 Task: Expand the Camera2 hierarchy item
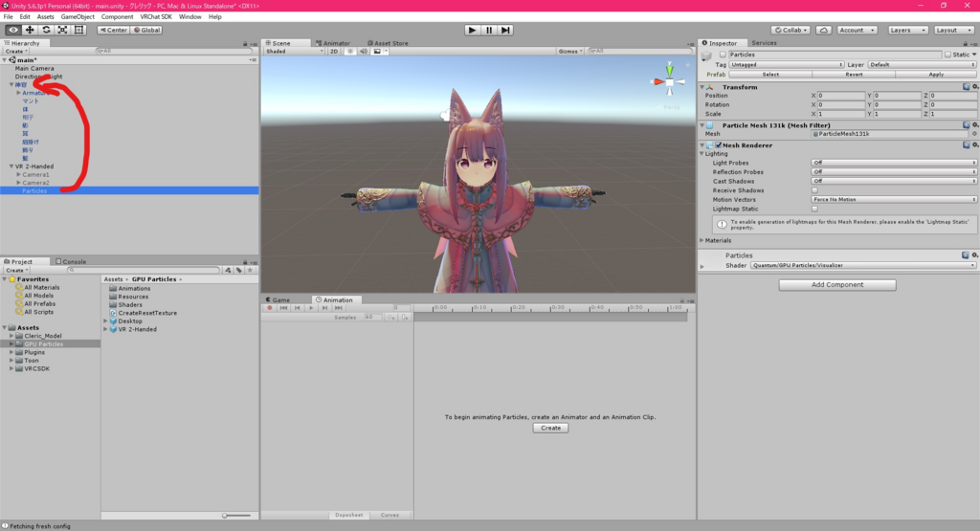pos(19,183)
